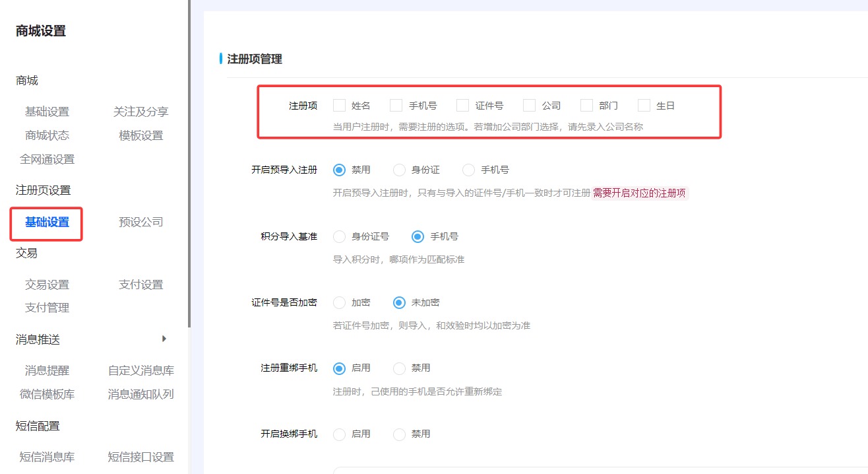Viewport: 868px width, 474px height.
Task: Open 短信接口设置 page
Action: click(140, 457)
